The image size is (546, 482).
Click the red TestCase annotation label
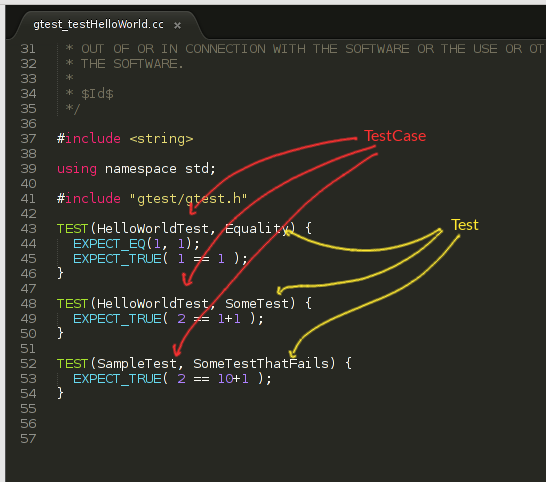(395, 136)
